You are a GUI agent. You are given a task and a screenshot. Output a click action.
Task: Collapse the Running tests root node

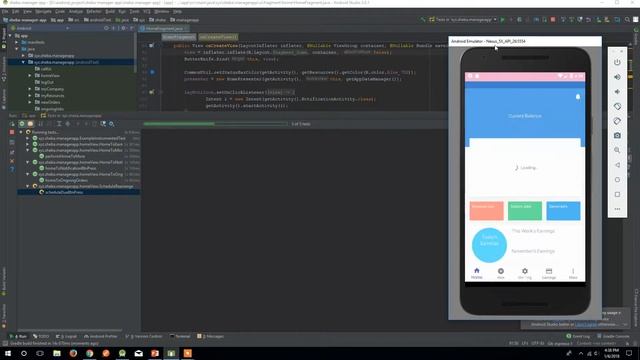tap(21, 132)
